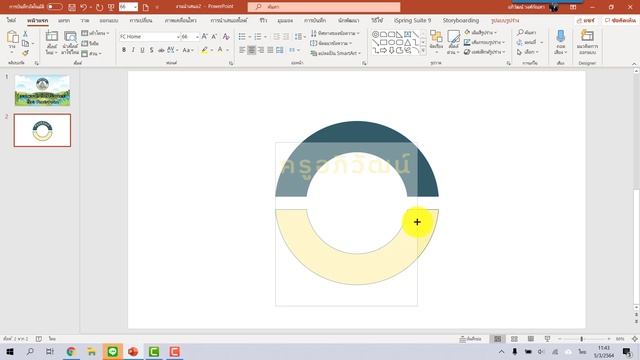Click the Redo icon in quick access toolbar

tap(99, 7)
